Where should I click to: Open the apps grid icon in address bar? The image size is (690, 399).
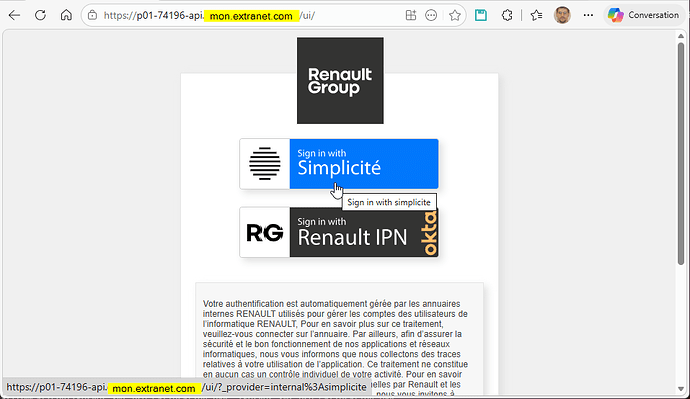tap(411, 15)
